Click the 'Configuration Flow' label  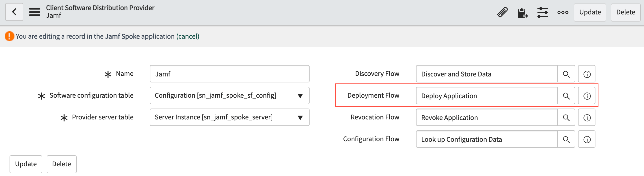(371, 139)
